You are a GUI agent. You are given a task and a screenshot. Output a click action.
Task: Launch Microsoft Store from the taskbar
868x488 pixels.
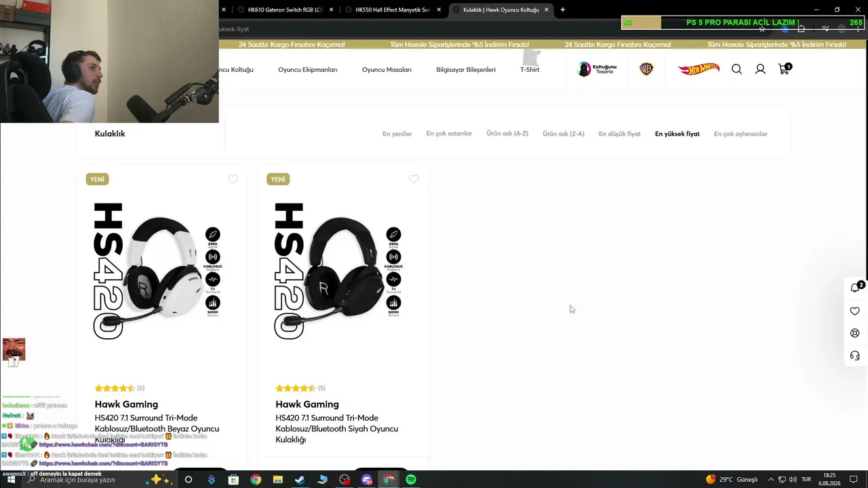tap(234, 480)
